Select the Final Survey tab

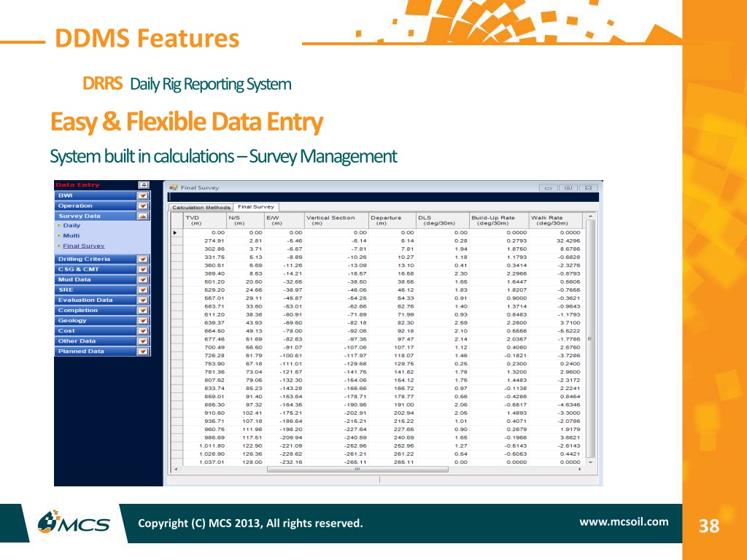[256, 206]
